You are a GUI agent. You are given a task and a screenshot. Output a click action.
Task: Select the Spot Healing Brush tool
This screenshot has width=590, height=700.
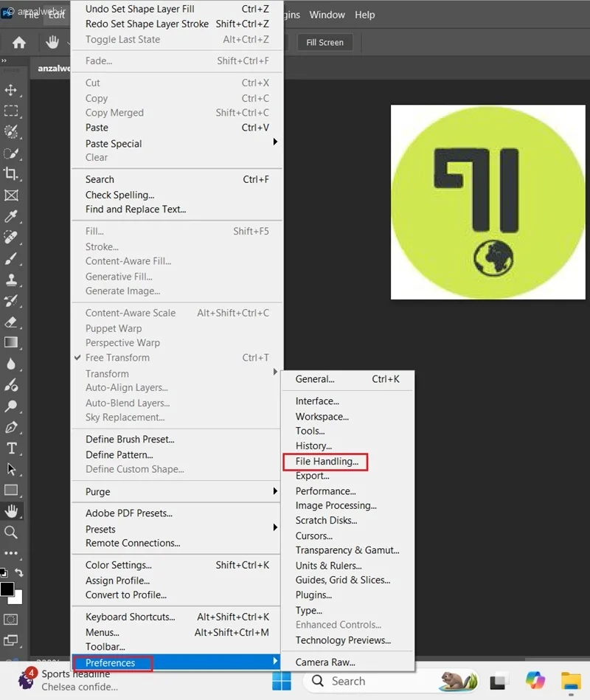(11, 237)
